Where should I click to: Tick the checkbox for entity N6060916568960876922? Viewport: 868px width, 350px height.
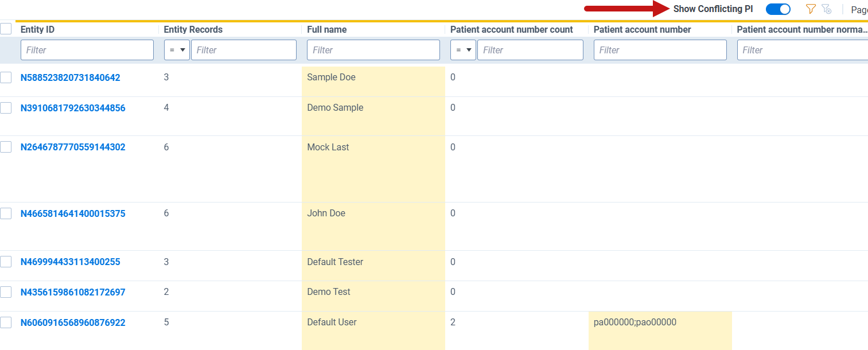tap(6, 322)
